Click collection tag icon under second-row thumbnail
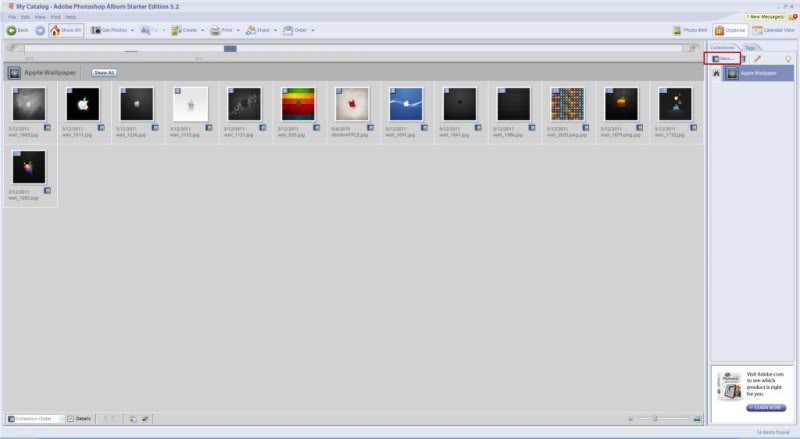This screenshot has width=800, height=439. (x=47, y=190)
